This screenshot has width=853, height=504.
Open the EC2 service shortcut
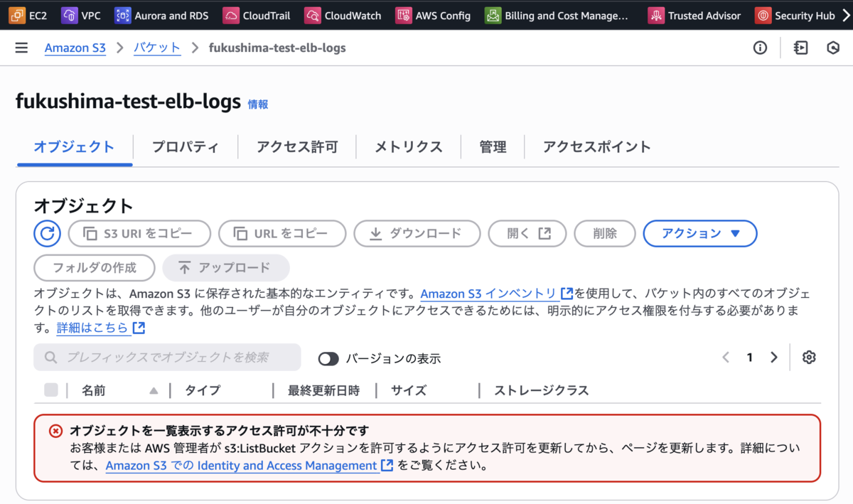(28, 15)
